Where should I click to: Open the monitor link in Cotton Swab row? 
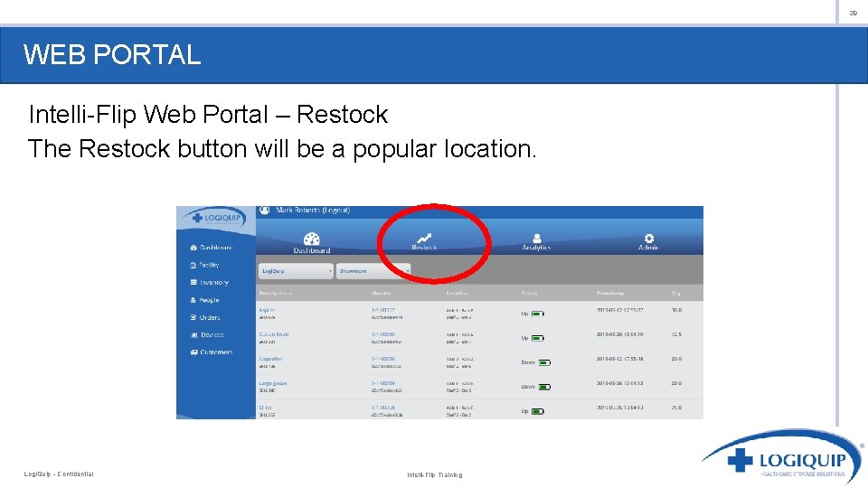pyautogui.click(x=383, y=334)
